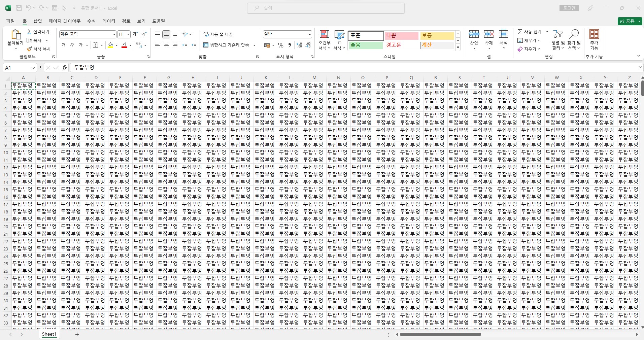
Task: Switch to the 데이터 tab
Action: click(109, 21)
